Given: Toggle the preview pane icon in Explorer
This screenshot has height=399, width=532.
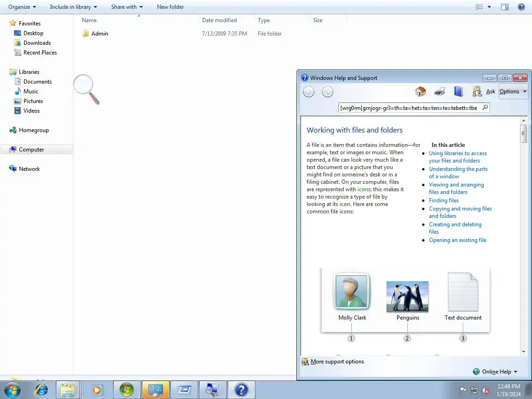Looking at the screenshot, I should click(x=504, y=7).
